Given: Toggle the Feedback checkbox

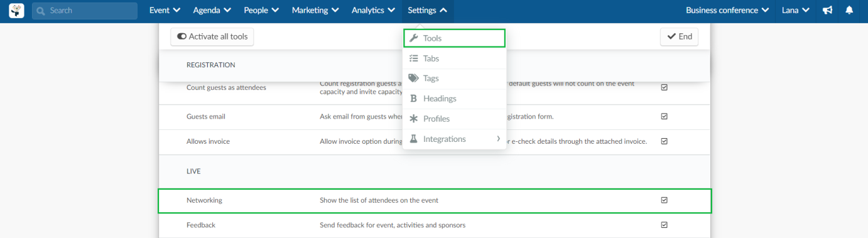Looking at the screenshot, I should point(665,225).
